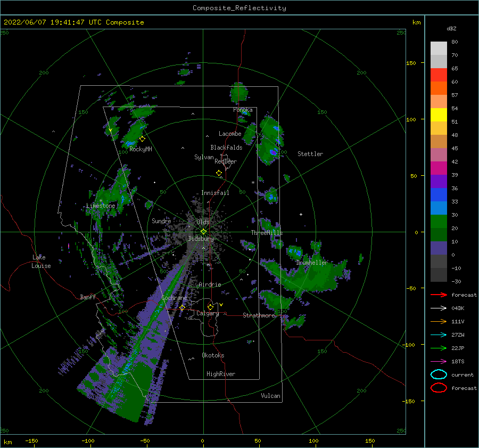Screen dimensions: 479x448
Task: Click the Composite_Reflectivity title
Action: tap(239, 8)
